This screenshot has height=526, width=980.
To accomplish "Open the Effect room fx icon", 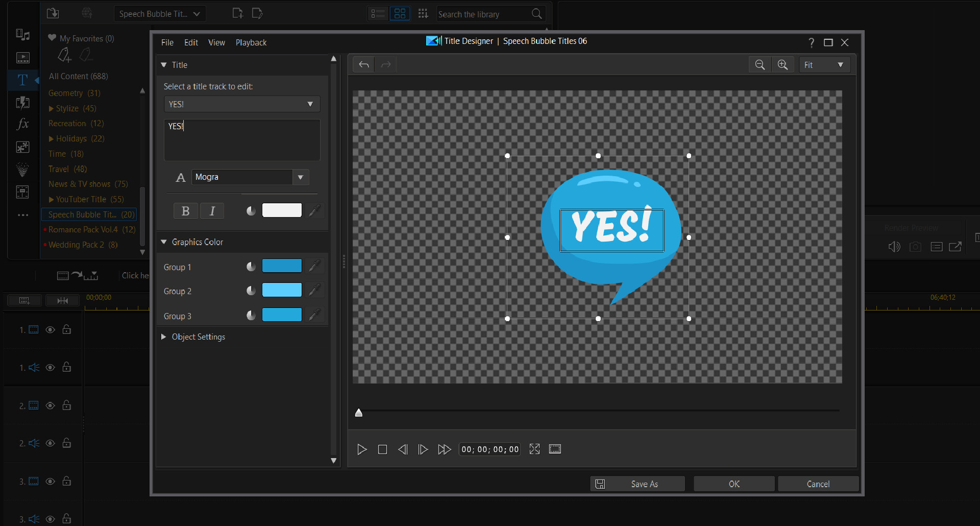I will 22,124.
